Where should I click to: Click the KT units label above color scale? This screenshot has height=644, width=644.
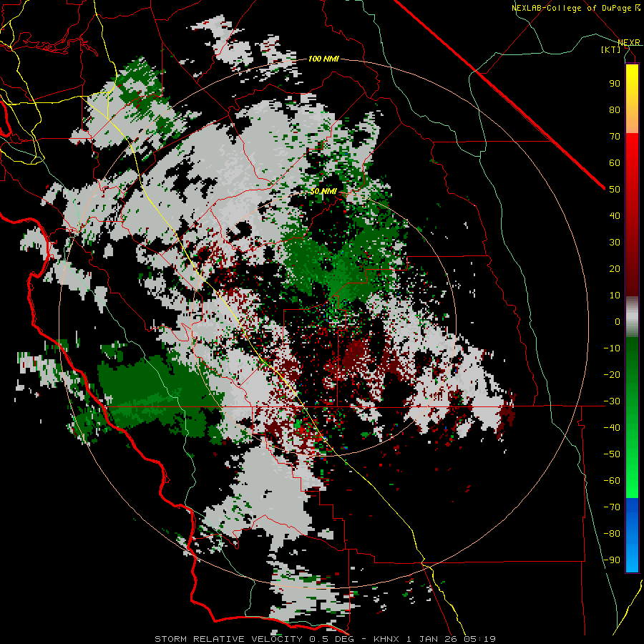pos(611,49)
